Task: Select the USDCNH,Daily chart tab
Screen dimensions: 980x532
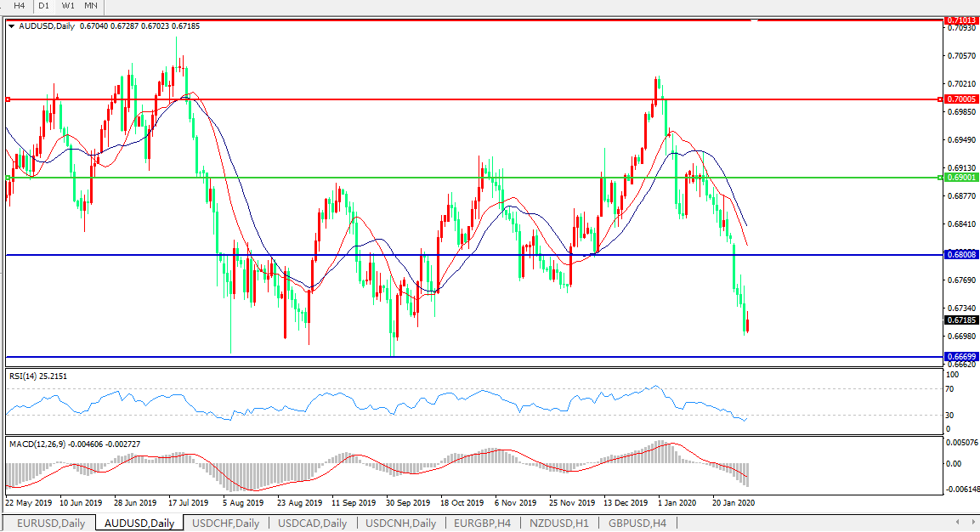Action: (400, 524)
